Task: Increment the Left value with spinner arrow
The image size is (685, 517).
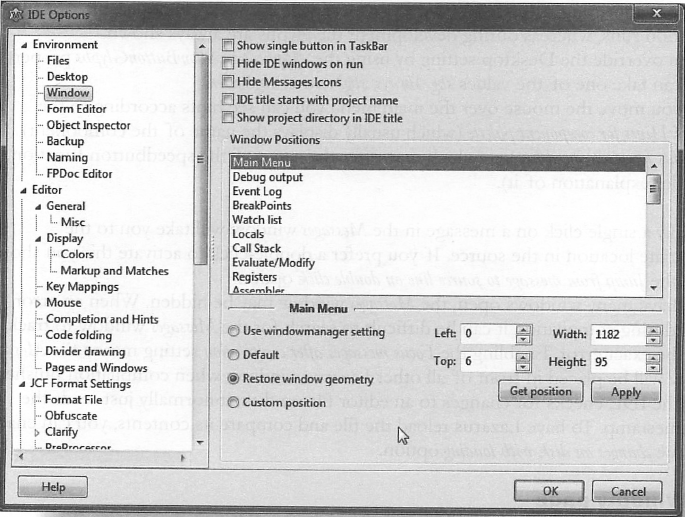Action: [522, 329]
